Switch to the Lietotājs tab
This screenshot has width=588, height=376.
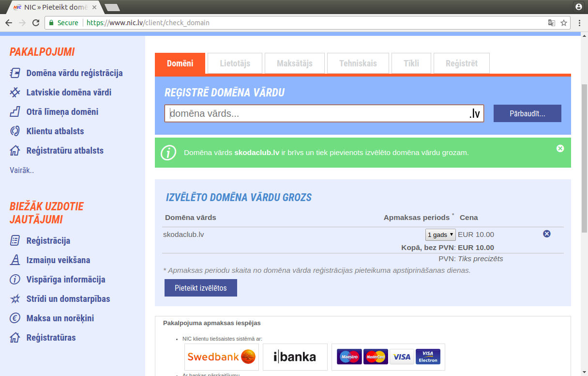point(235,63)
